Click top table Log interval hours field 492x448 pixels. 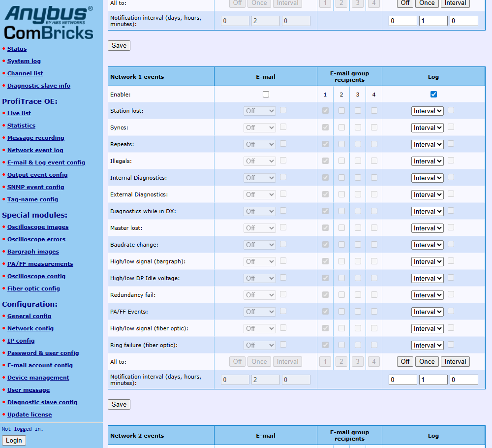[433, 21]
